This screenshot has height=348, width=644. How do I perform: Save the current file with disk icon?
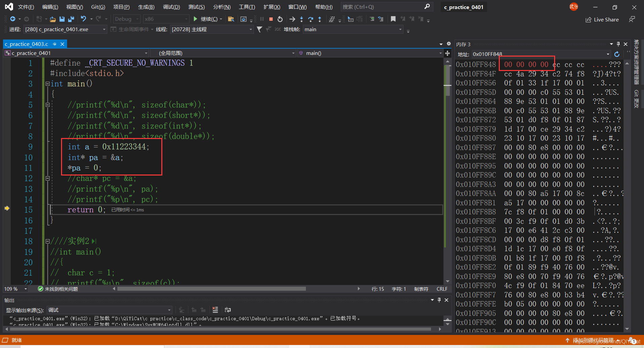[x=62, y=19]
